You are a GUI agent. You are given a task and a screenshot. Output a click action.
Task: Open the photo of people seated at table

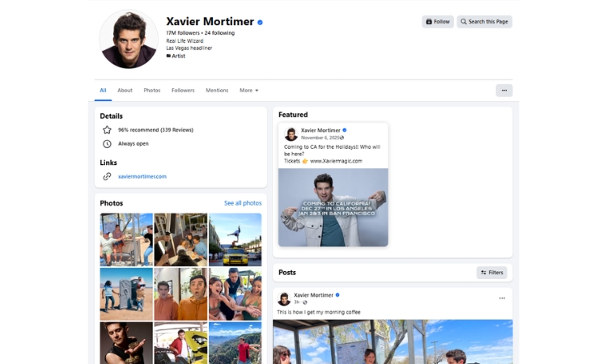[x=180, y=239]
